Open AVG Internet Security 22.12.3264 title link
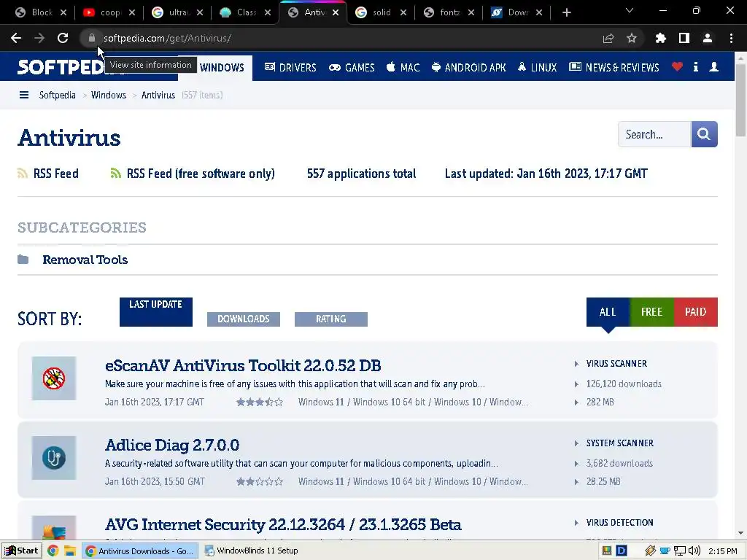Screen dimensions: 747x560 tap(283, 524)
